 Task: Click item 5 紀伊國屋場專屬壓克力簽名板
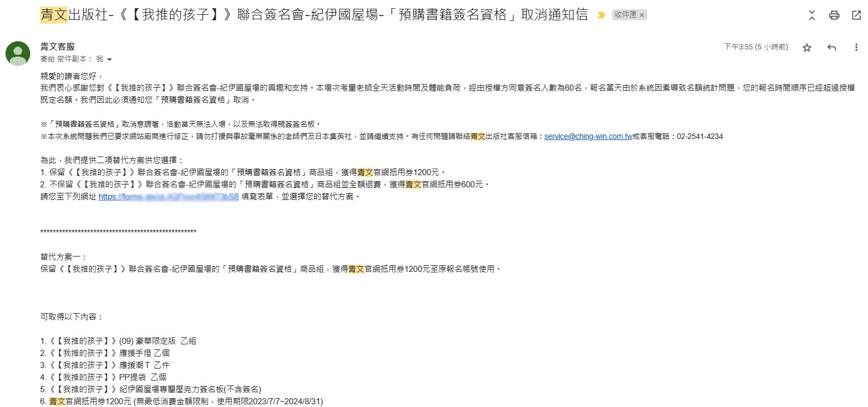[x=151, y=389]
